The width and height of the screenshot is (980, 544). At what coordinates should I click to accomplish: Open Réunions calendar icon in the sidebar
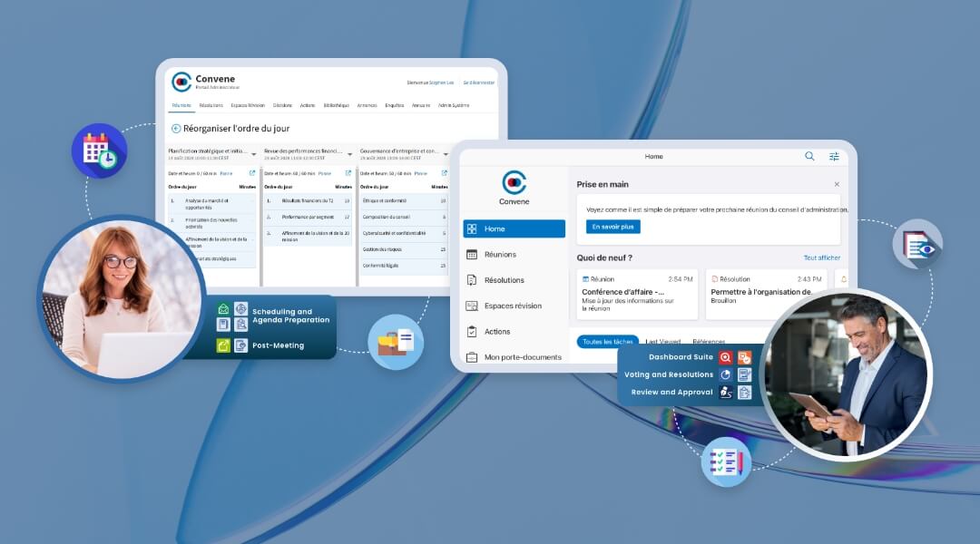pyautogui.click(x=472, y=255)
